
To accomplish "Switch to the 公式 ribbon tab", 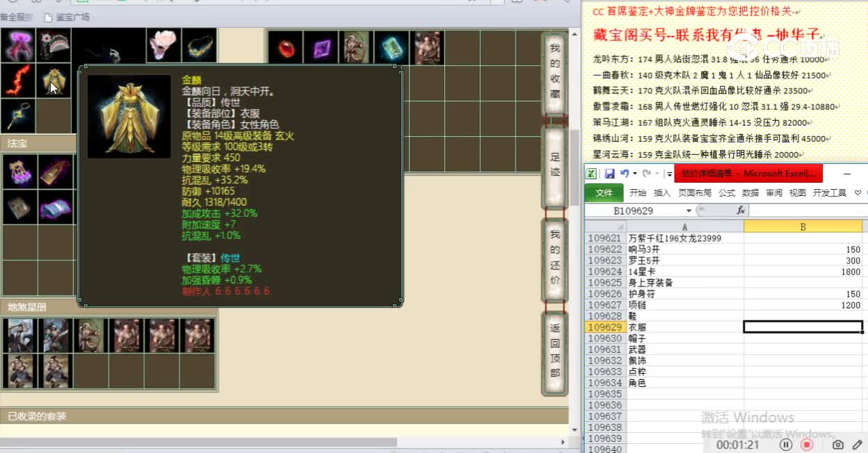I will pos(727,193).
